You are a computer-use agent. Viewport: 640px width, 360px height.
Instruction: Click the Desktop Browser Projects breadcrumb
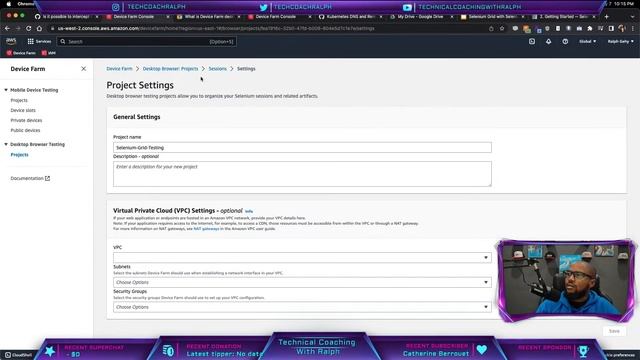[170, 69]
